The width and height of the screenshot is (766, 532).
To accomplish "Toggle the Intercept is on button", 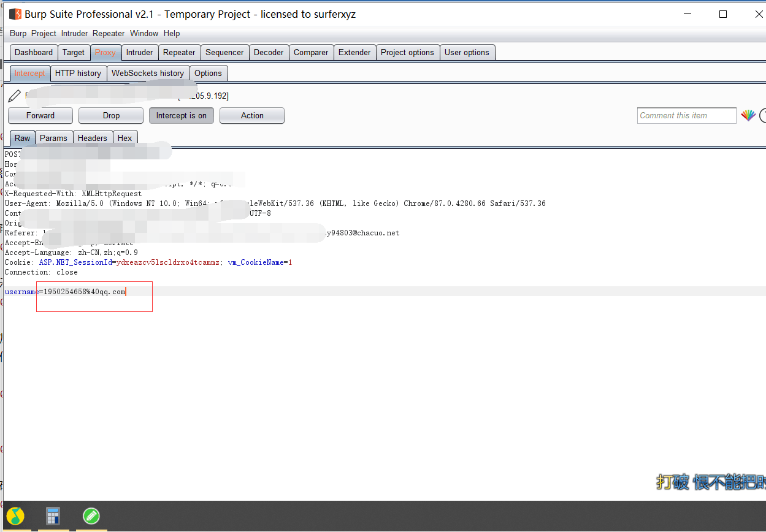I will [182, 115].
